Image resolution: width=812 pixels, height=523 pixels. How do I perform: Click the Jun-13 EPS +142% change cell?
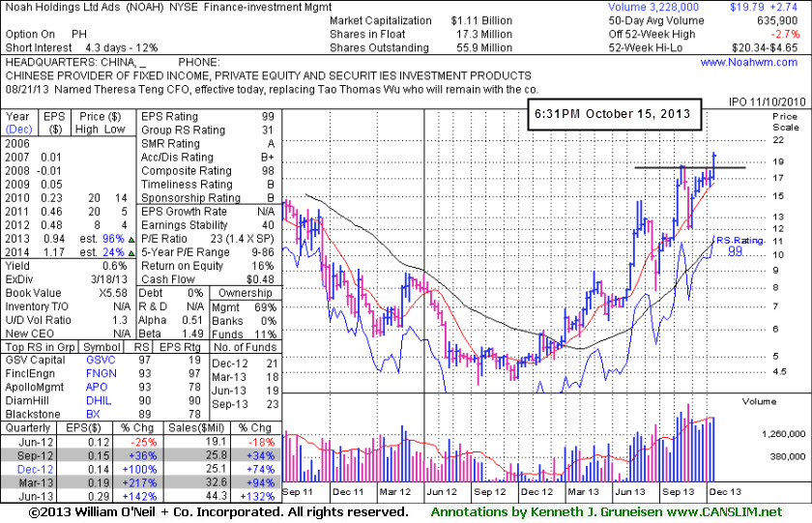(x=139, y=496)
